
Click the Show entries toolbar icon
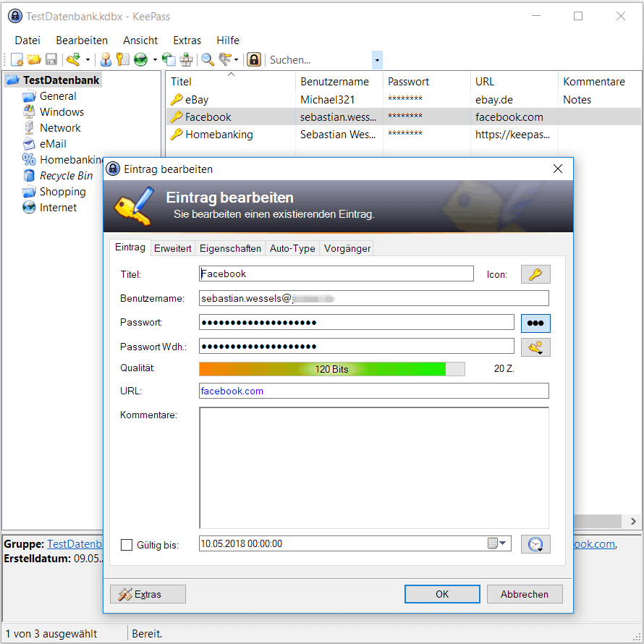225,60
